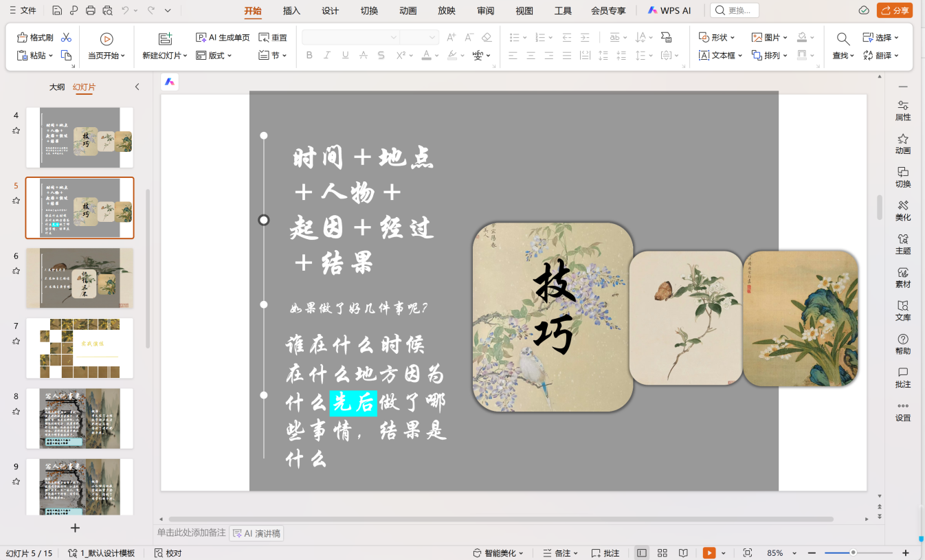Switch to the Insert (插入) ribbon tab
The height and width of the screenshot is (560, 925).
[x=291, y=10]
